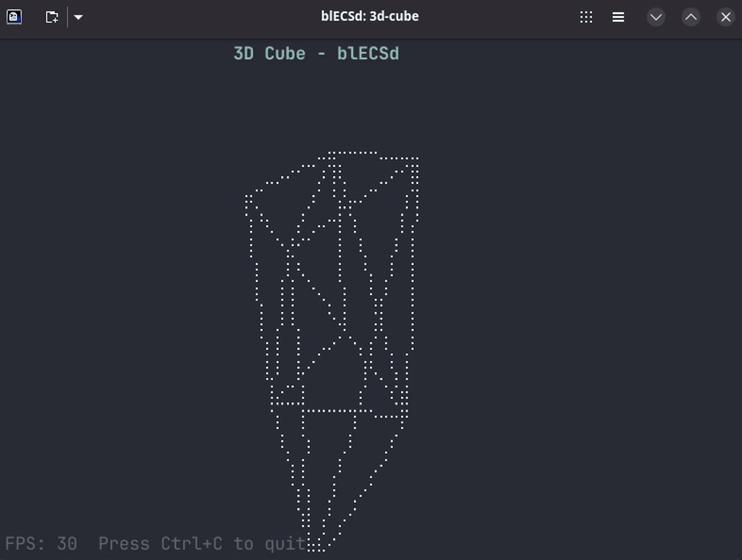Open the grid overview icon

point(587,17)
